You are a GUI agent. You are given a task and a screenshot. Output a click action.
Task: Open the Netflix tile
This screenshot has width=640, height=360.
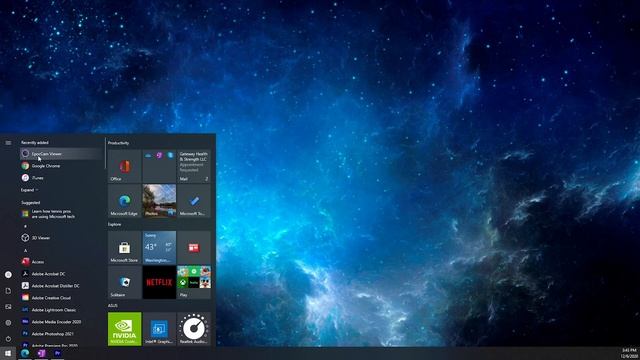pyautogui.click(x=159, y=282)
